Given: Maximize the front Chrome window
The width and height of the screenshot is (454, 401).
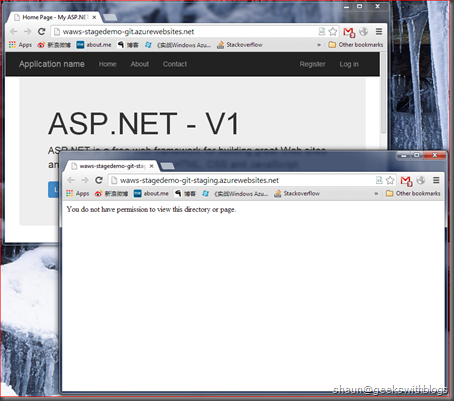Looking at the screenshot, I should click(x=417, y=155).
